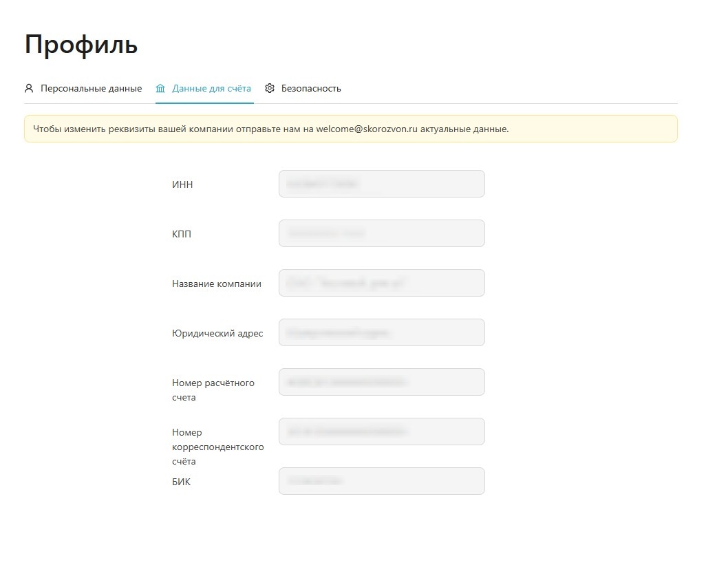Click the БИК field label
728x565 pixels.
click(181, 482)
